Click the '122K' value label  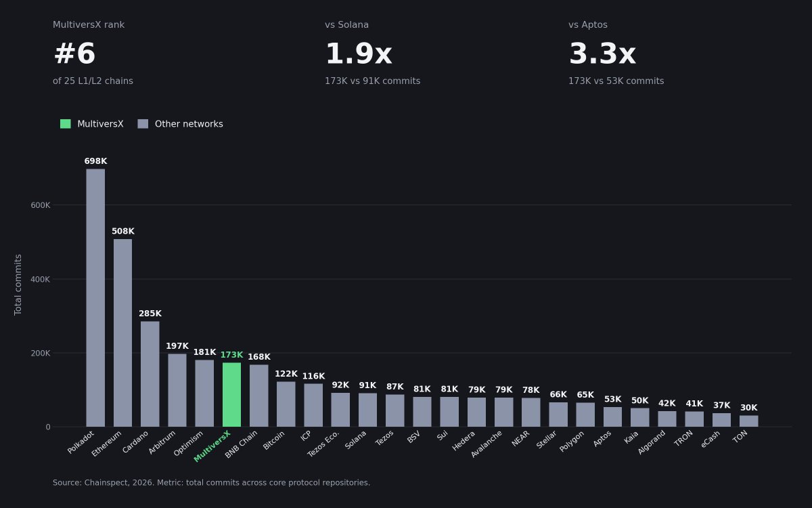coord(286,374)
